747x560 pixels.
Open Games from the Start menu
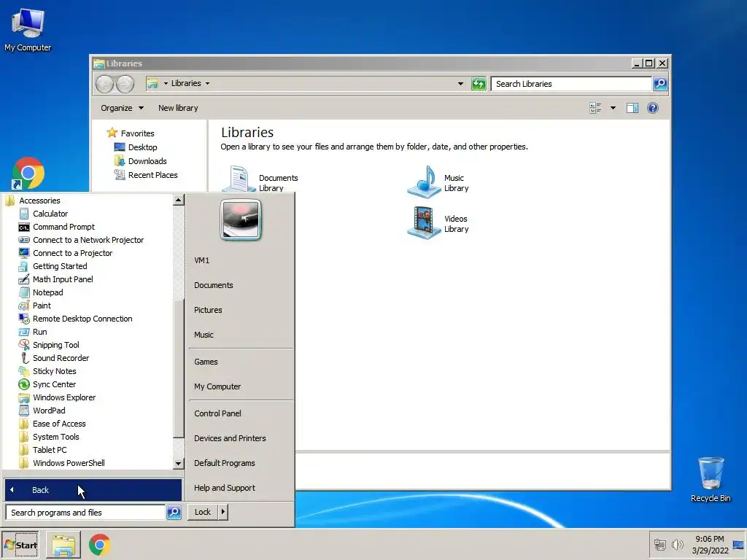pyautogui.click(x=206, y=362)
